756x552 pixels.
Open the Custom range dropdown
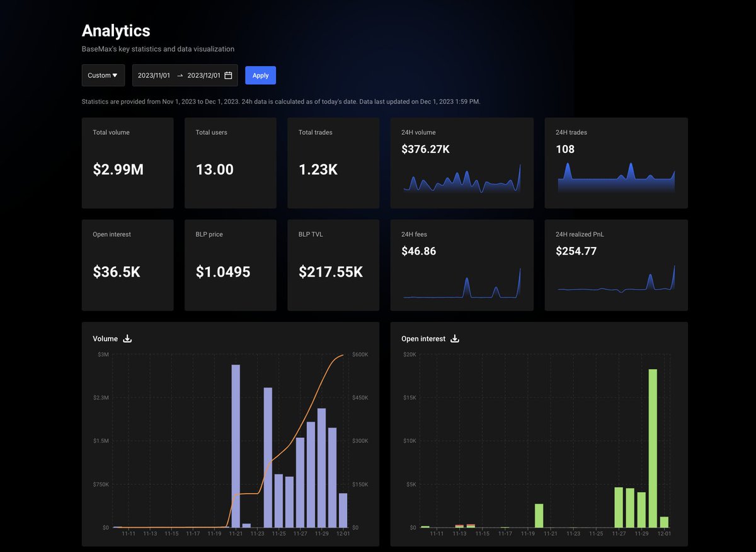[x=103, y=76]
